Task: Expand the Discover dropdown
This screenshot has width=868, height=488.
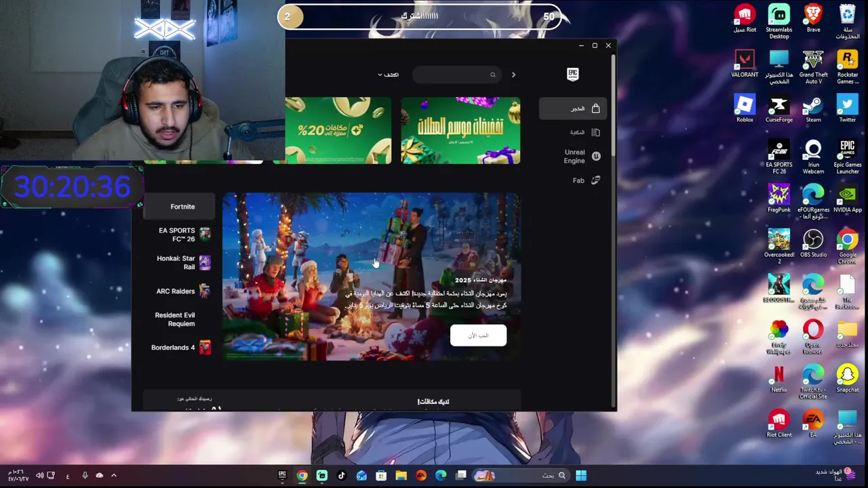Action: (388, 75)
